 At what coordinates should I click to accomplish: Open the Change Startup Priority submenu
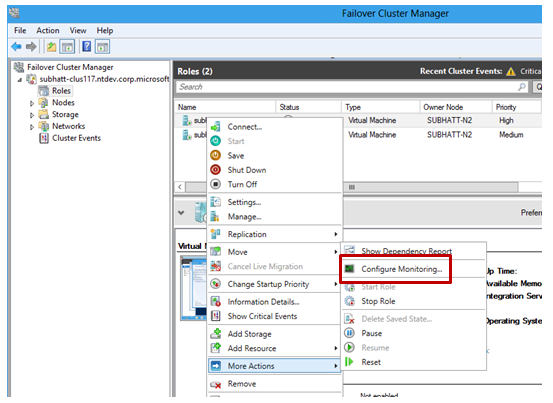(x=274, y=284)
